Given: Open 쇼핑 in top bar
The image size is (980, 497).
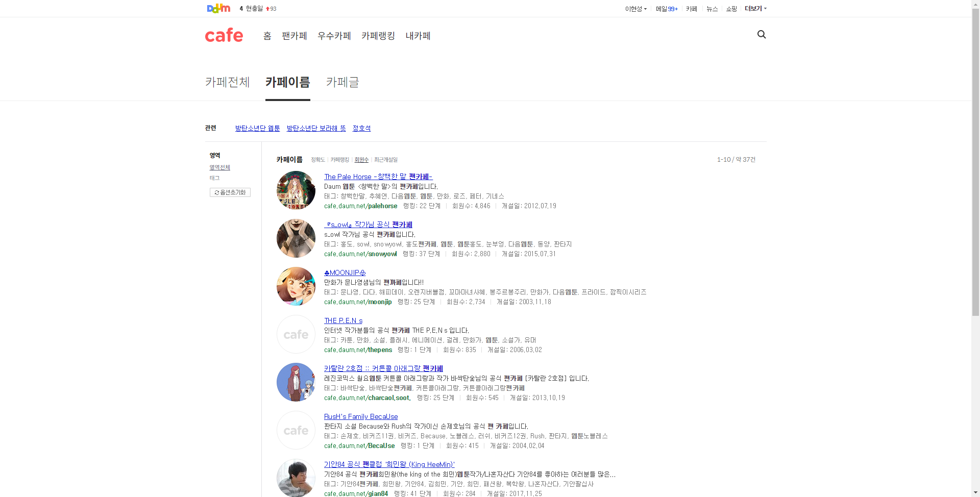Looking at the screenshot, I should (731, 9).
